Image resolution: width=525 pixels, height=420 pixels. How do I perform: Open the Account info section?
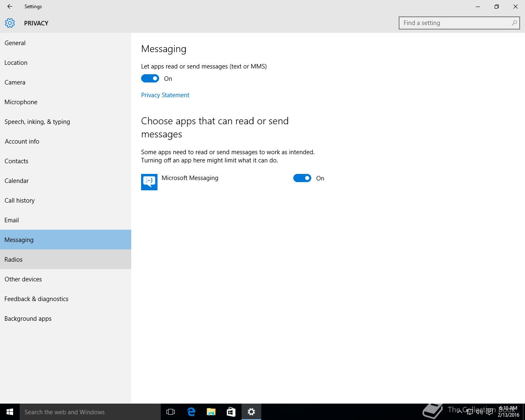pos(66,141)
